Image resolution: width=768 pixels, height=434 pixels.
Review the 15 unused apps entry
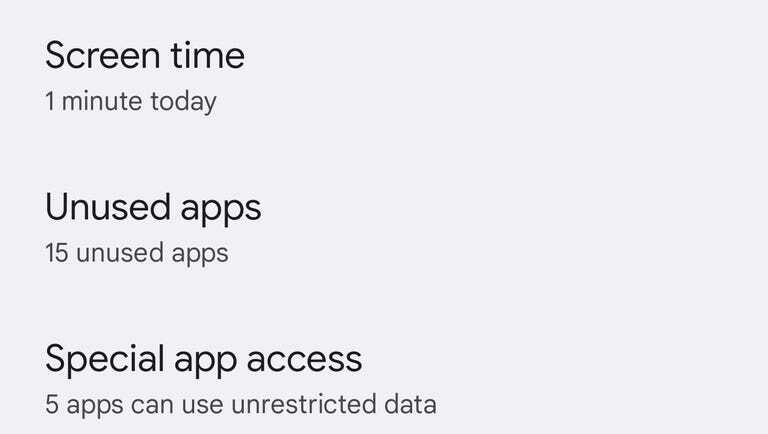tap(136, 252)
